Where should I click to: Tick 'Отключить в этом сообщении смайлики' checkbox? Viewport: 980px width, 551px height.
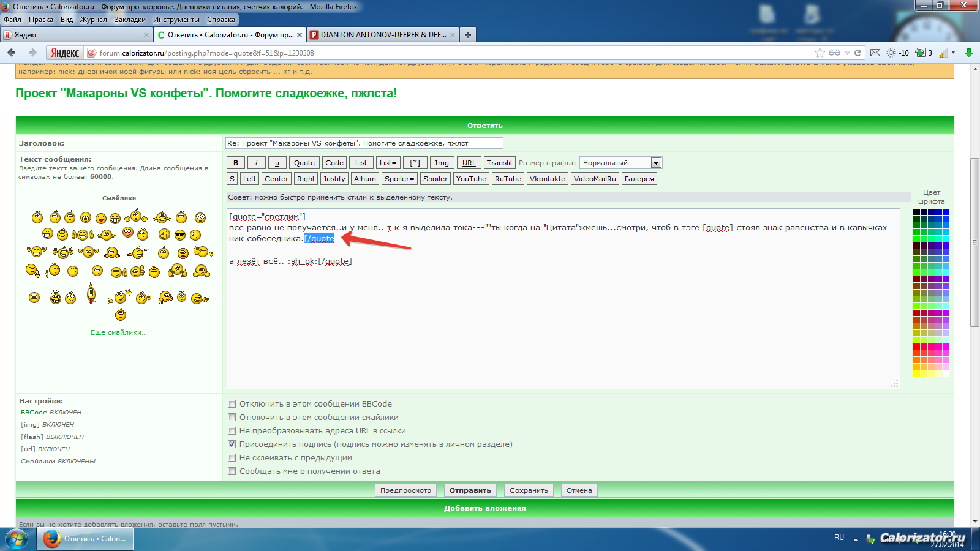click(x=232, y=418)
